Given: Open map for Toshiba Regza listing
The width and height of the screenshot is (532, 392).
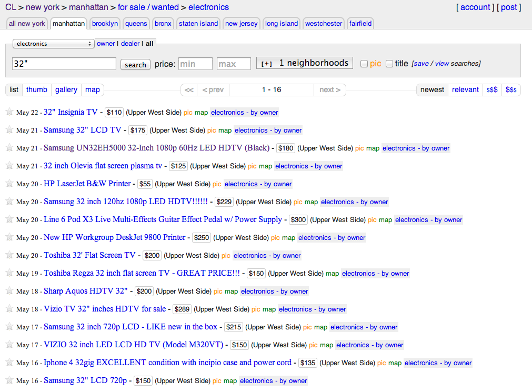Looking at the screenshot, I should pyautogui.click(x=332, y=273).
